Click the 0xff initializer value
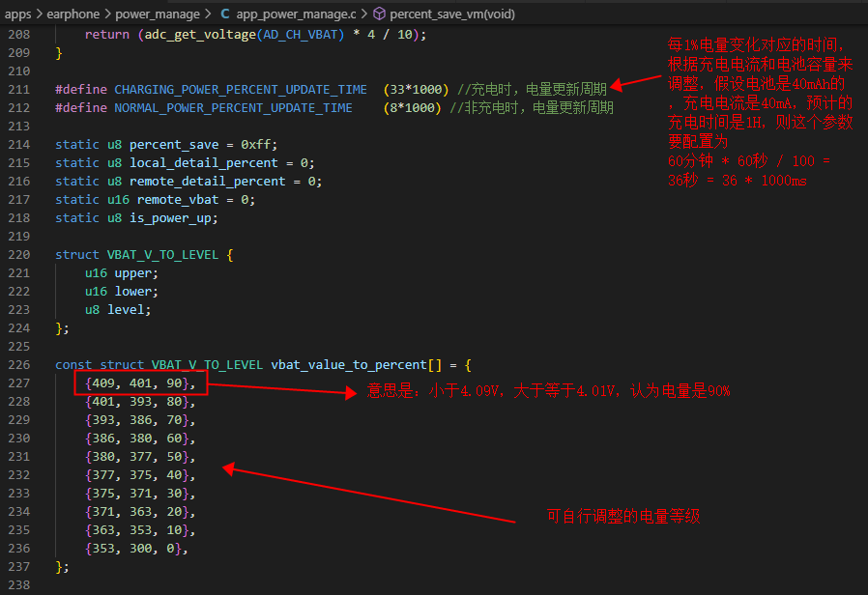The image size is (868, 595). (255, 144)
